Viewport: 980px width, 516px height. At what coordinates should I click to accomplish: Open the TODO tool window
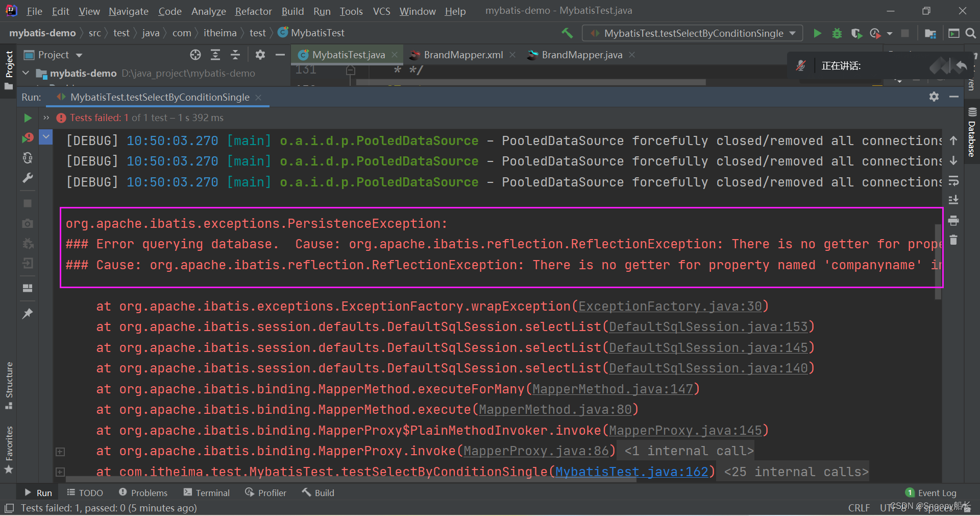coord(85,492)
